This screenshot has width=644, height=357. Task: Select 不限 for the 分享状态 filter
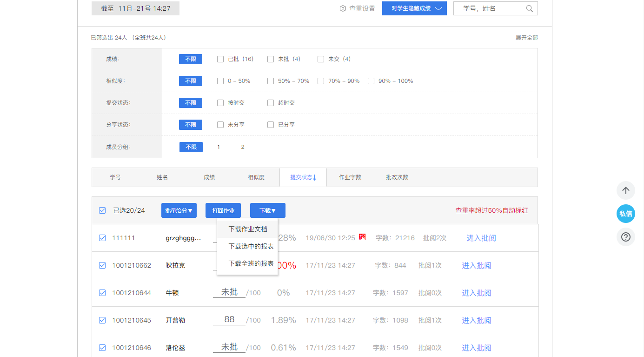click(x=191, y=125)
